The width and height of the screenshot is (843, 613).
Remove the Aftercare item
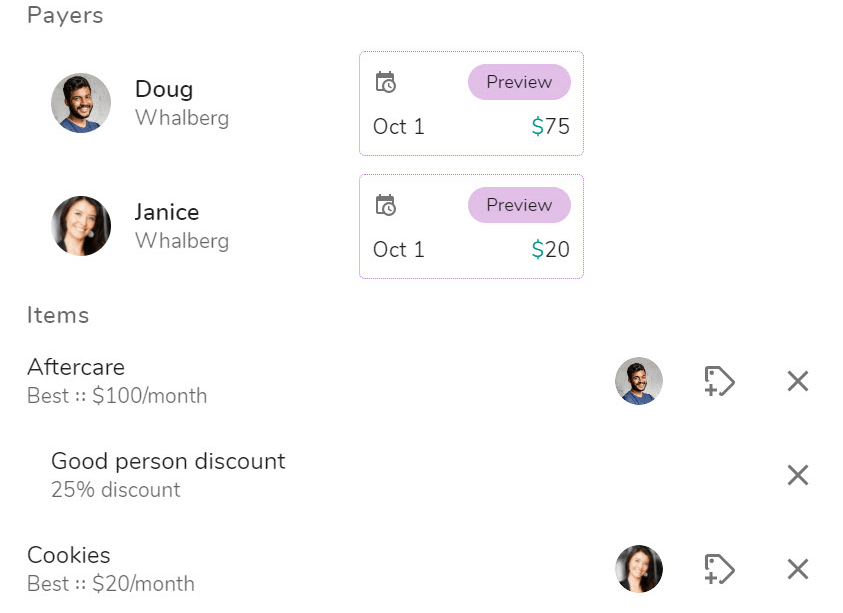click(x=797, y=381)
